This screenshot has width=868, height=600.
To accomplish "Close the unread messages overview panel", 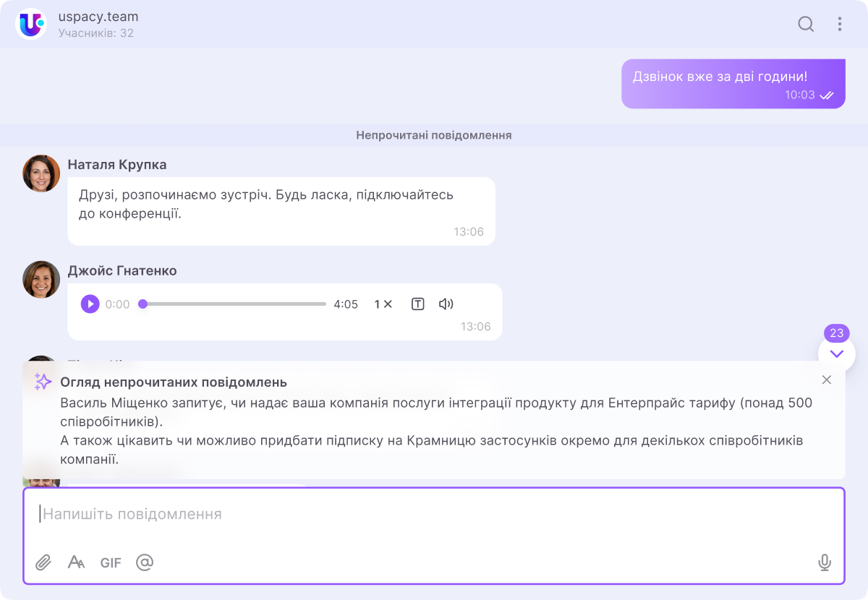I will tap(827, 380).
